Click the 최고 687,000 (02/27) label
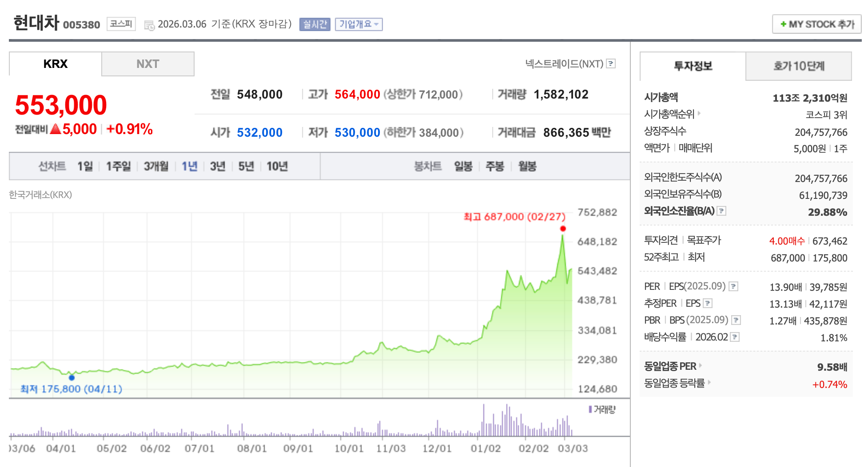The height and width of the screenshot is (467, 868). click(514, 217)
